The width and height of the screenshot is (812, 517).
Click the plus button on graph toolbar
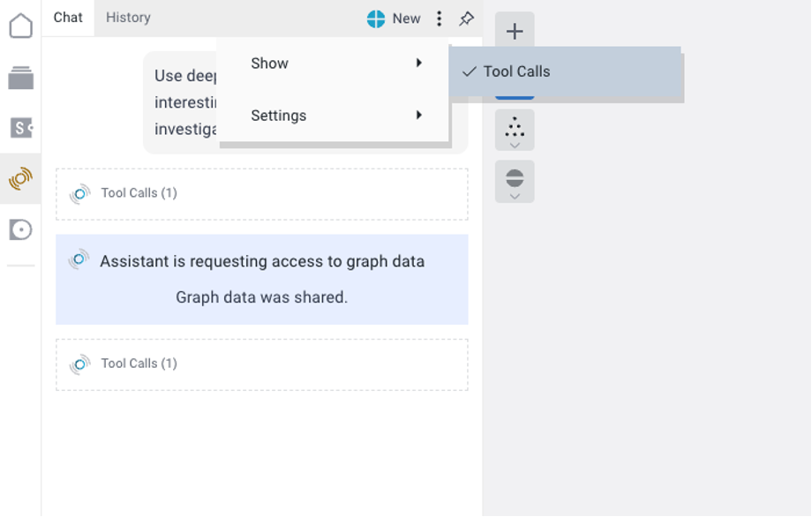point(515,32)
